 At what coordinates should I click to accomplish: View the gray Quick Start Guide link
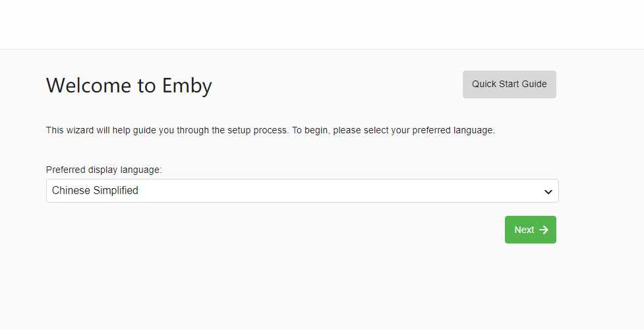point(509,84)
